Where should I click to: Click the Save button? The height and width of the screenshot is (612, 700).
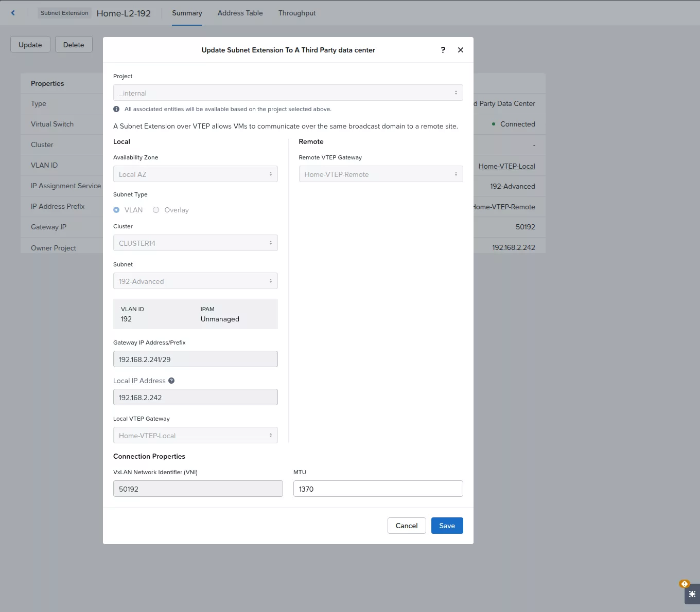447,526
